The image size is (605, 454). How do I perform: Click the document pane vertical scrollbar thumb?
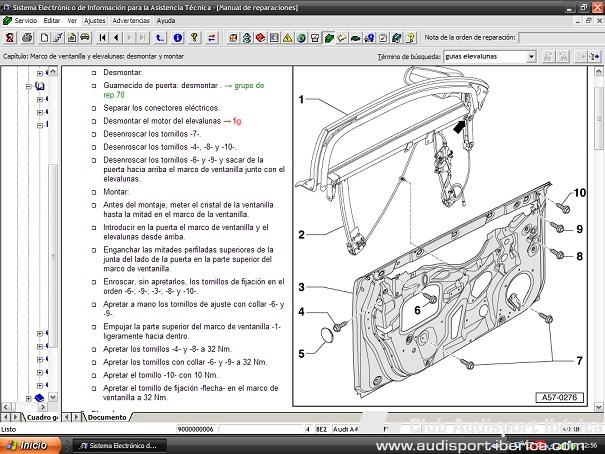598,118
